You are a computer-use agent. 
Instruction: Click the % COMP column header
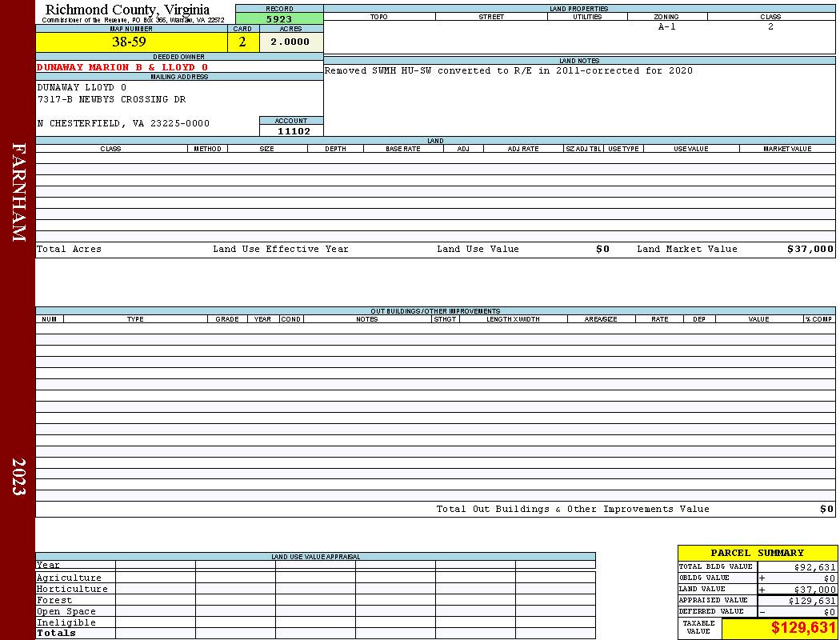tap(818, 319)
